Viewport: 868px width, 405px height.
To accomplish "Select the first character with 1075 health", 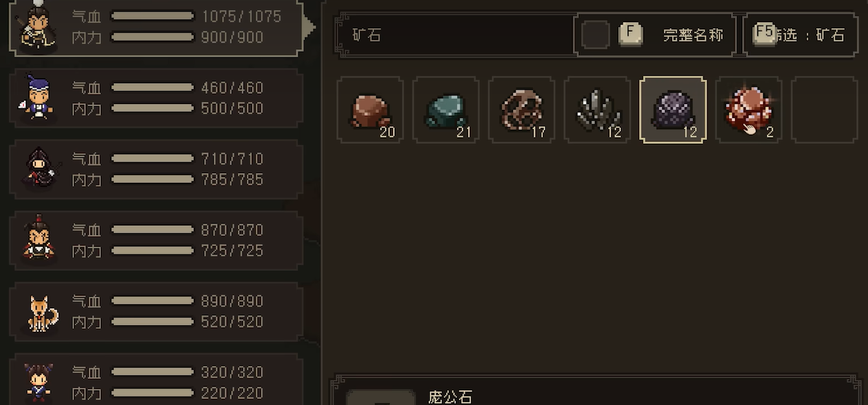I will coord(157,27).
